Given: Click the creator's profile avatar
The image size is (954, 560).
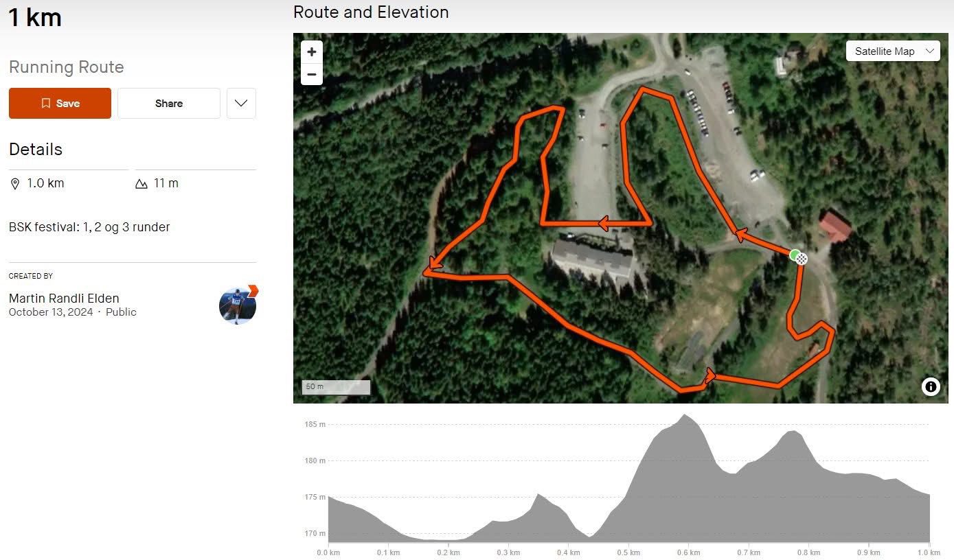Looking at the screenshot, I should click(x=238, y=305).
